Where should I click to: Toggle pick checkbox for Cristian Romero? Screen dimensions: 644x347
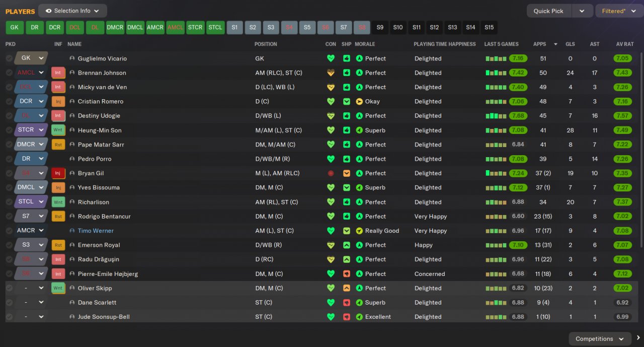click(x=9, y=102)
